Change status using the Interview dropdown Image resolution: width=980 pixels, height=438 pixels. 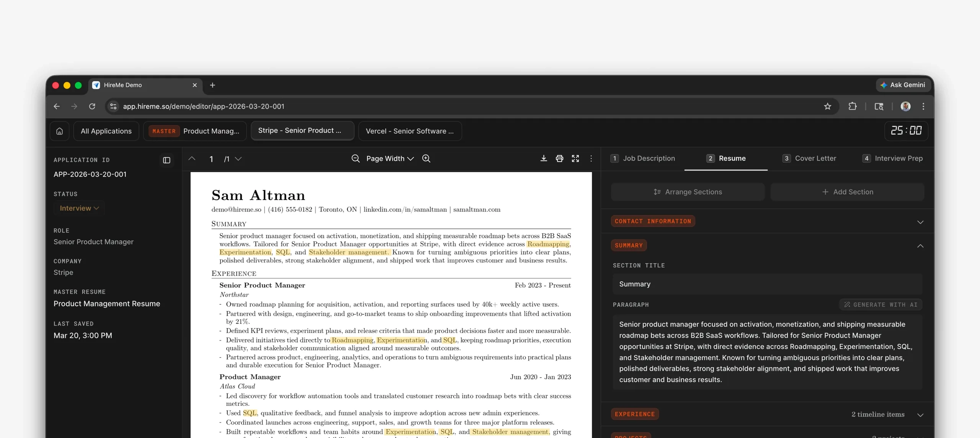[x=78, y=208]
